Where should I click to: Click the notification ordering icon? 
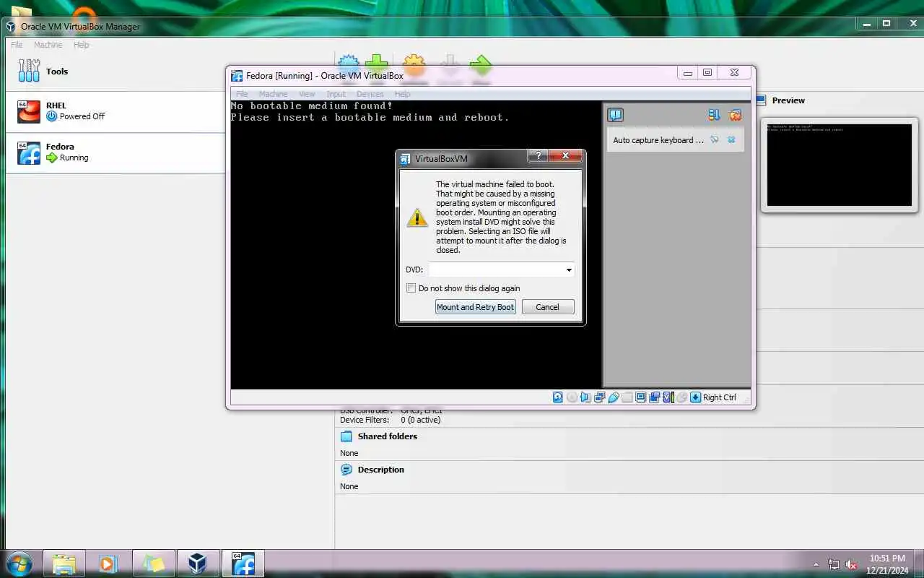714,115
